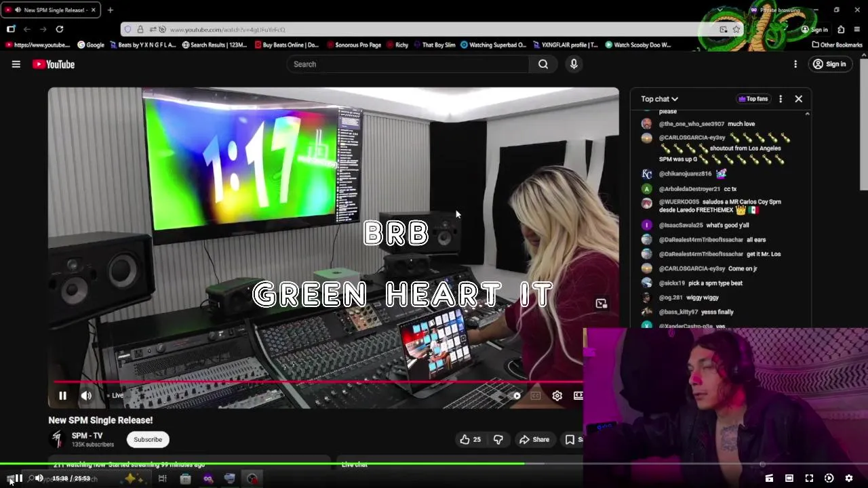Open the YouTube guide hamburger menu
This screenshot has height=488, width=868.
click(16, 64)
